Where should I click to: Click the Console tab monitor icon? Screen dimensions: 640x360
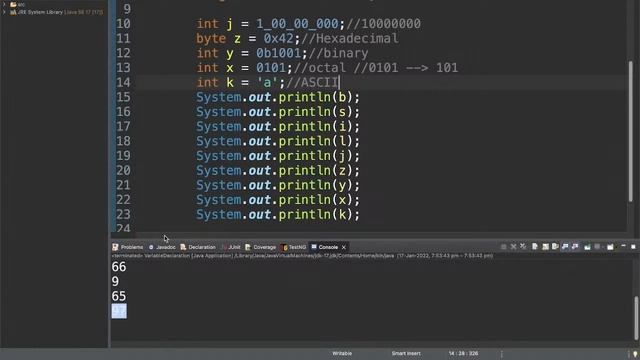click(314, 247)
